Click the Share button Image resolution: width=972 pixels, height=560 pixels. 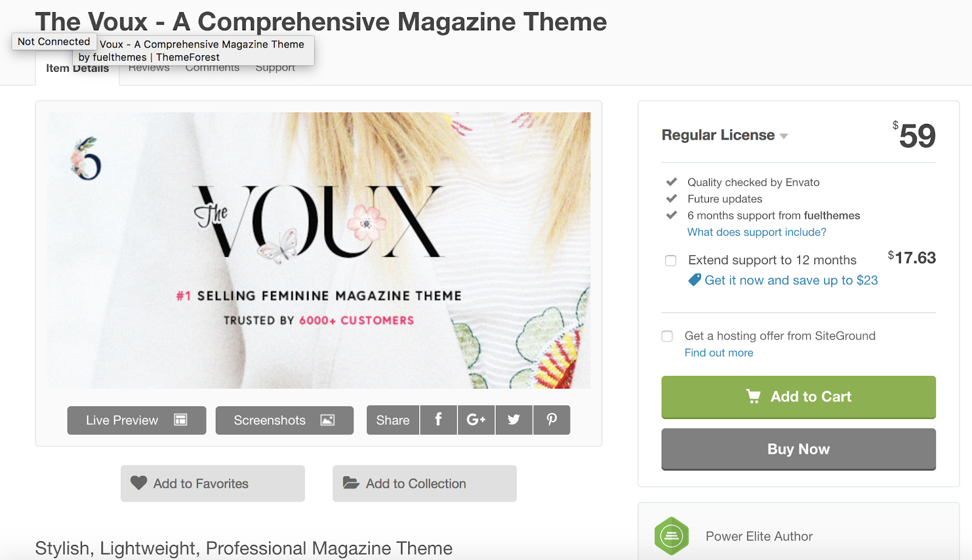[392, 420]
